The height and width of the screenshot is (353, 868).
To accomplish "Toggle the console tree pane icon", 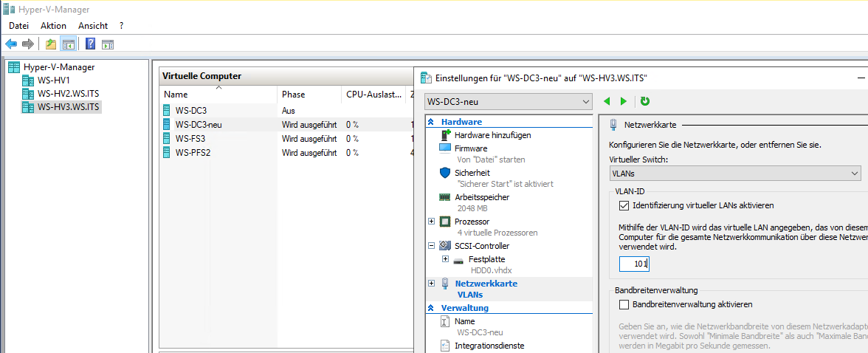I will coord(68,44).
